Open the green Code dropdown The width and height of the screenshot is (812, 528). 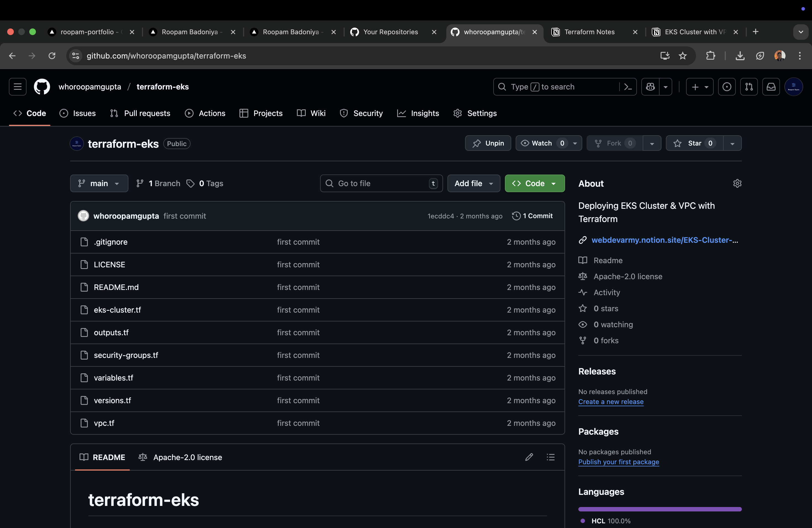point(534,184)
